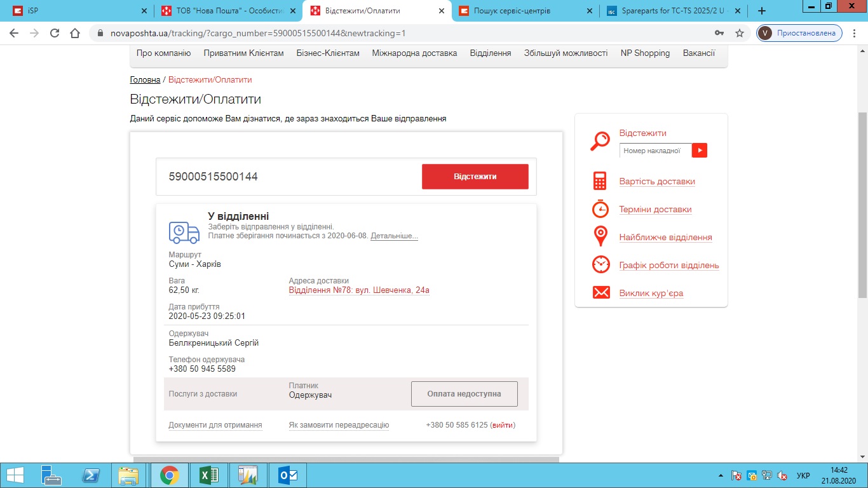Open Бізнес-Клієнтам menu
Image resolution: width=868 pixels, height=488 pixels.
pos(328,53)
